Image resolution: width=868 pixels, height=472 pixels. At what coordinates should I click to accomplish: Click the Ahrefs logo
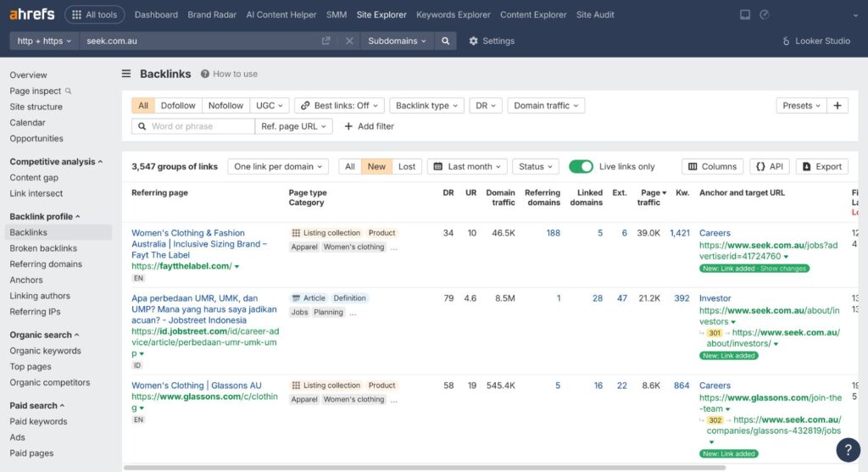pyautogui.click(x=32, y=14)
